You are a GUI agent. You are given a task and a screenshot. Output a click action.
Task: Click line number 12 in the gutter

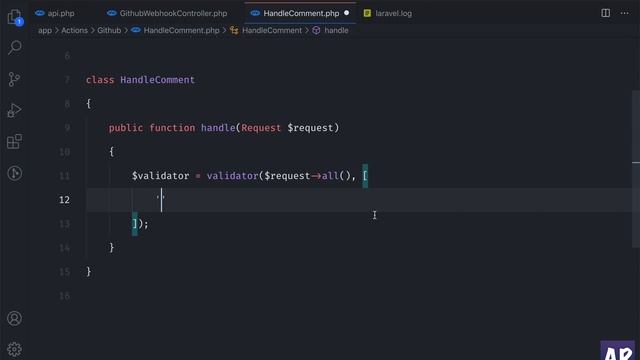tap(64, 200)
